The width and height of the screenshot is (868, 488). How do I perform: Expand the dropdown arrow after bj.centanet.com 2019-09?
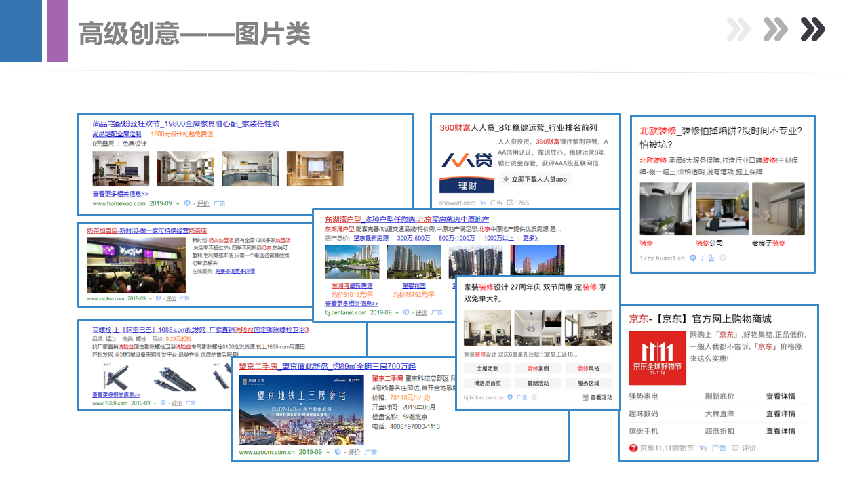tap(398, 313)
